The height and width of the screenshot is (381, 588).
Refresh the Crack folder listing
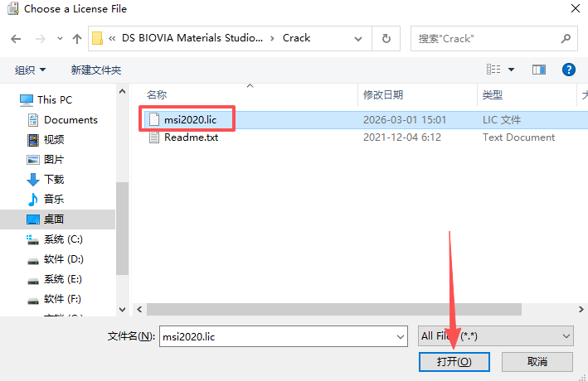386,39
